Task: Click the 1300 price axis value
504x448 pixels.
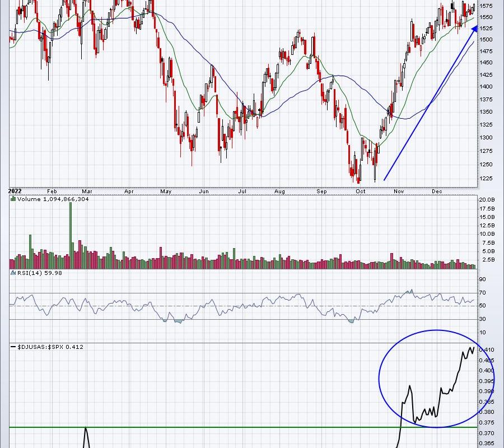Action: click(486, 138)
